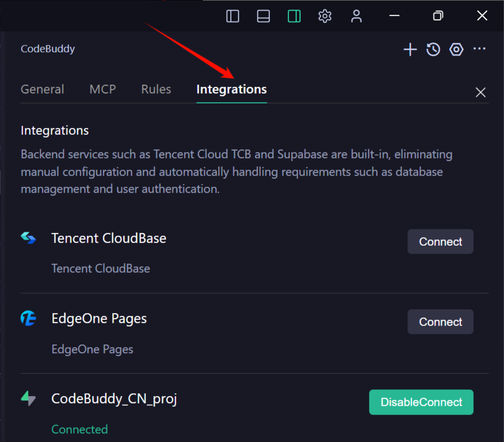Connect Tencent CloudBase integration
Screen dimensions: 504x442
pos(440,242)
